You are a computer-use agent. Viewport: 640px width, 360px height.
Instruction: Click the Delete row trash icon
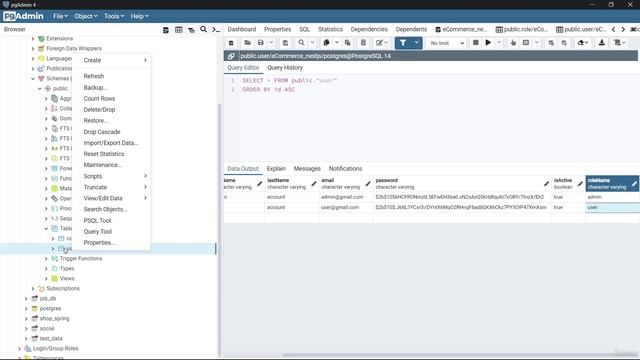coord(363,43)
